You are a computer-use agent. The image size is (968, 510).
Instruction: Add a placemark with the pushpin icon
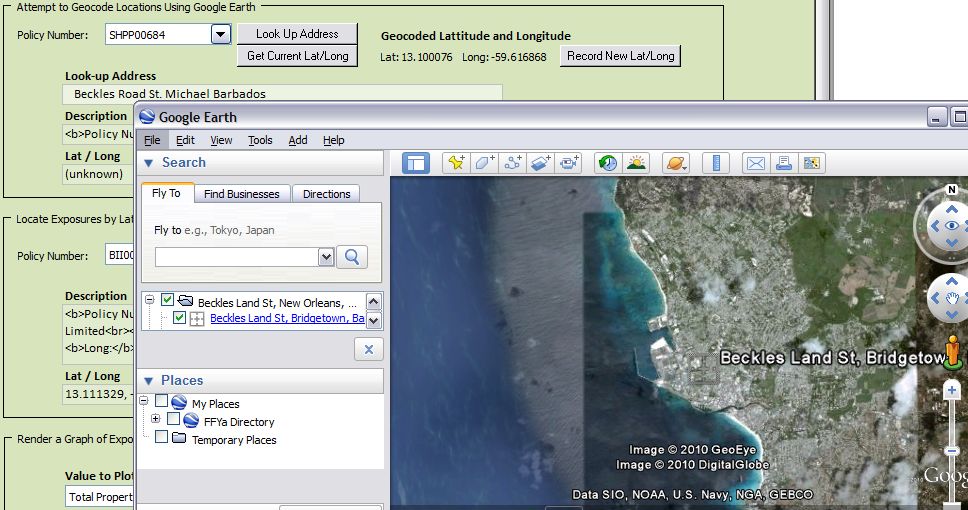pos(456,163)
